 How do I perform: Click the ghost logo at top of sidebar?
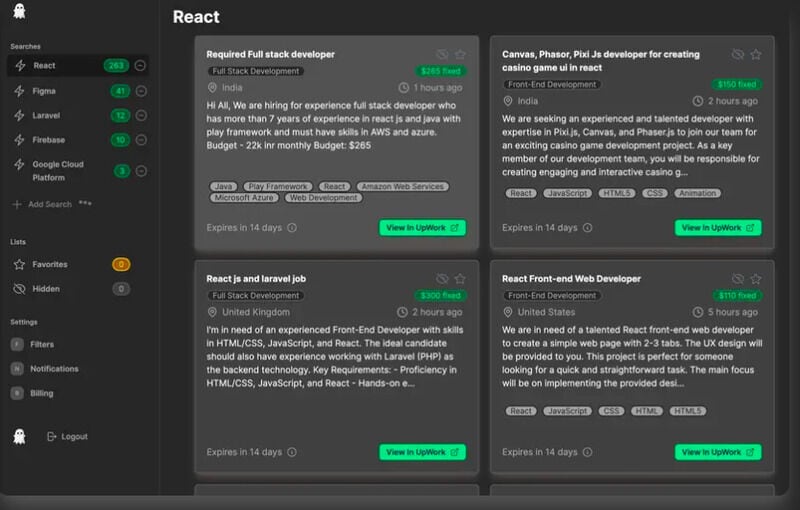tap(19, 11)
